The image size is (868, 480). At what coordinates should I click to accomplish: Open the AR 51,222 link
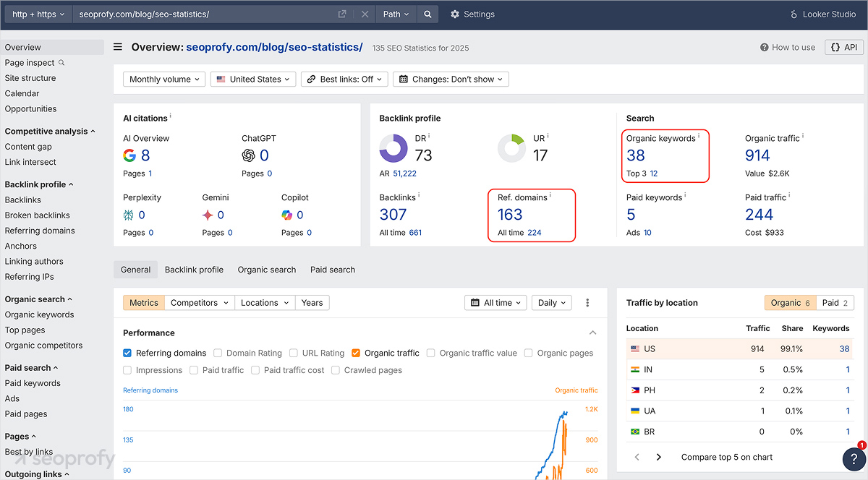(x=404, y=174)
